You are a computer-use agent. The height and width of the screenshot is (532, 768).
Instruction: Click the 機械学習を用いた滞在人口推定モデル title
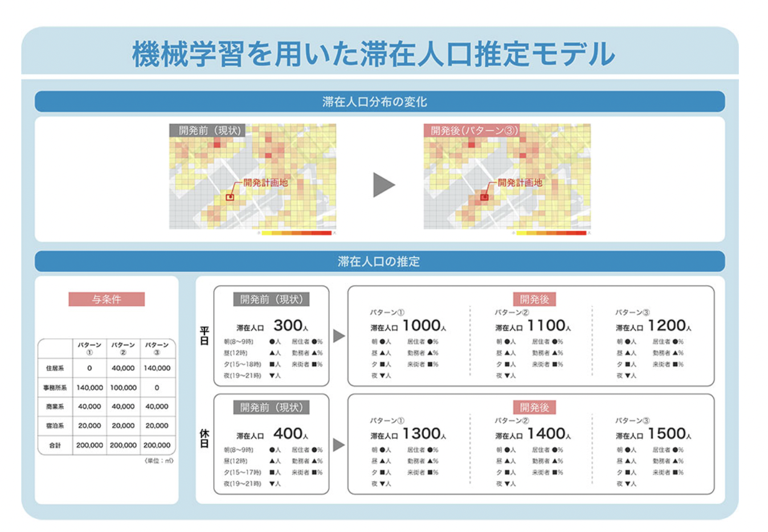click(374, 54)
